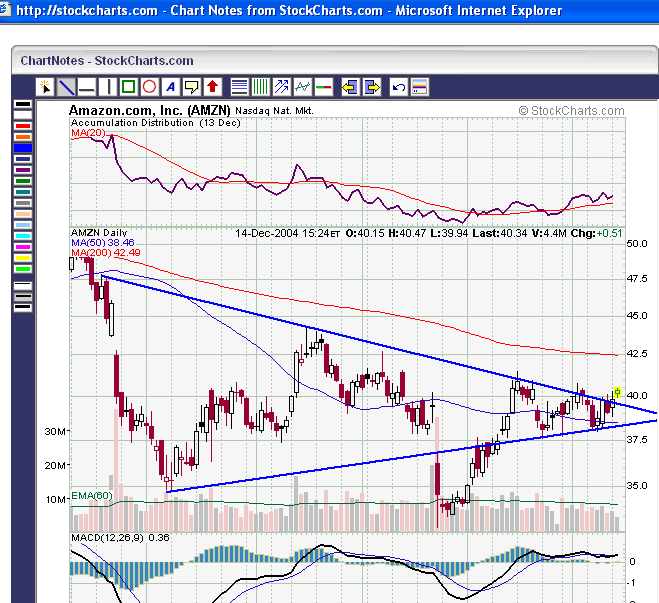Click the AMZN Daily label
659x603 pixels.
pyautogui.click(x=99, y=233)
